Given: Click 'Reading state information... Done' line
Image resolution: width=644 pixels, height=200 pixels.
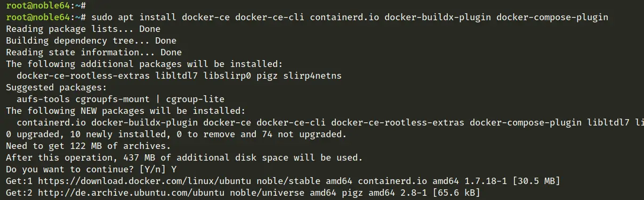Looking at the screenshot, I should [94, 53].
